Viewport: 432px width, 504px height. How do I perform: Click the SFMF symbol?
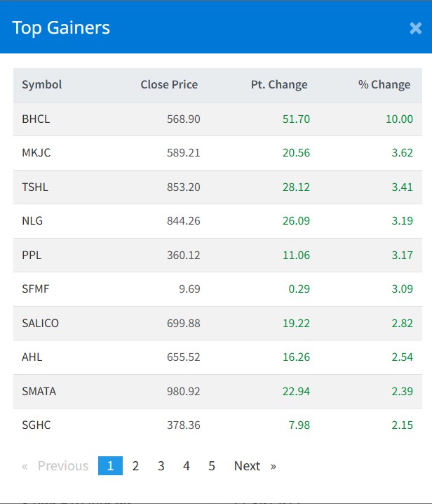35,289
